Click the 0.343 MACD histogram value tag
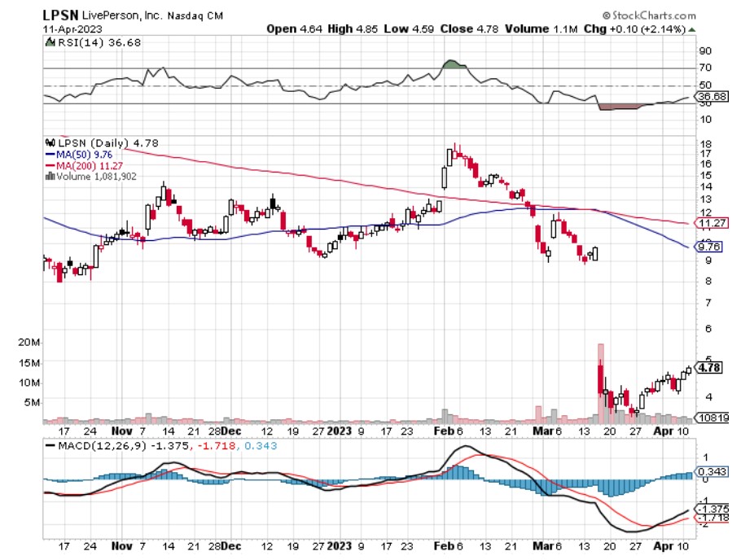The width and height of the screenshot is (741, 560). point(709,471)
